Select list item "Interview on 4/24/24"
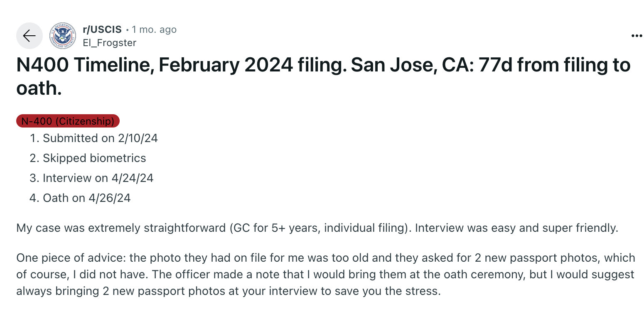Screen dimensions: 644x319 (98, 178)
